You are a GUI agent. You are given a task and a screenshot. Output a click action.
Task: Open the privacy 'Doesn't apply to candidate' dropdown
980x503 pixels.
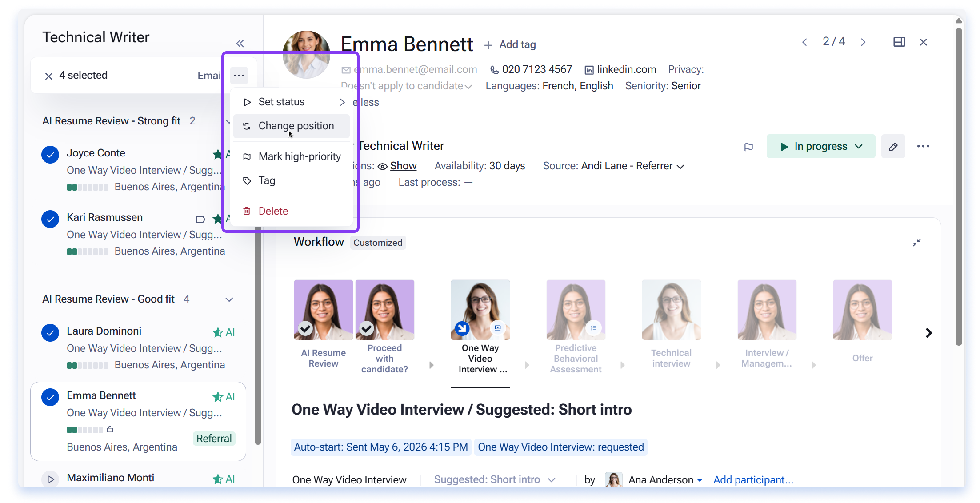coord(406,86)
